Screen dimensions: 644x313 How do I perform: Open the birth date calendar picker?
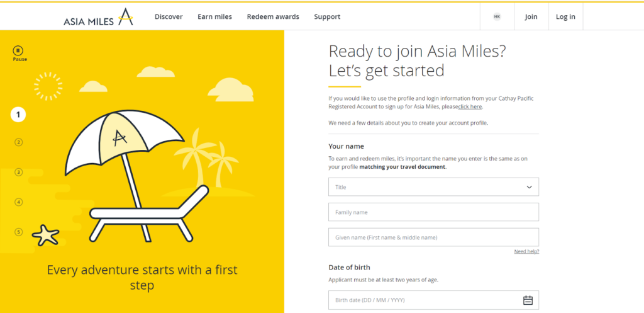click(x=528, y=300)
